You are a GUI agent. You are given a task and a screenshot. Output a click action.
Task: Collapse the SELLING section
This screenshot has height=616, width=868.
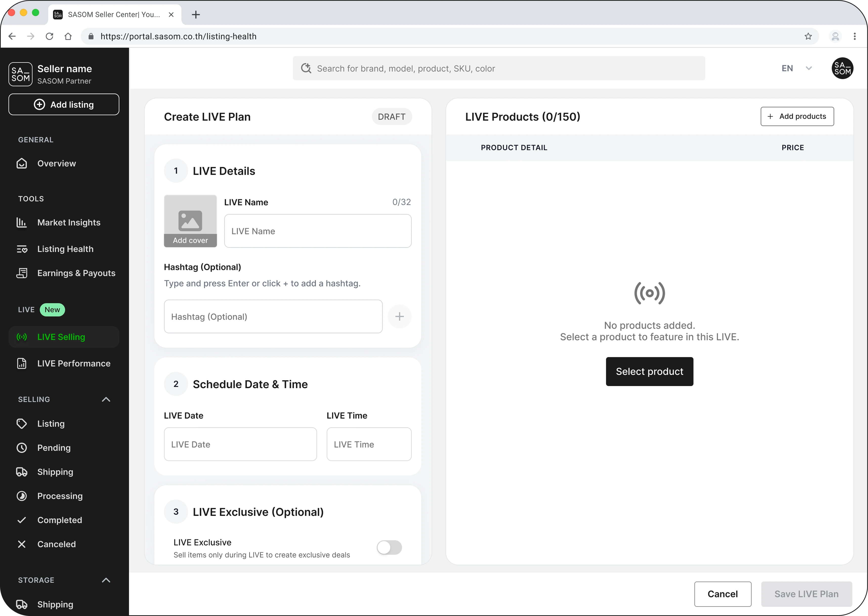click(x=106, y=400)
